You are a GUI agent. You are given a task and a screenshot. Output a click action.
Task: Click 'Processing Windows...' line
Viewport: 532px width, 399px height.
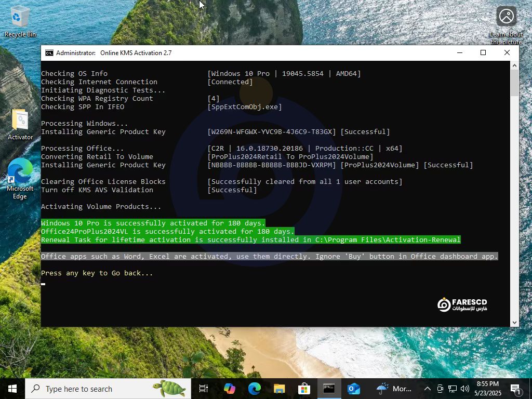coord(85,124)
